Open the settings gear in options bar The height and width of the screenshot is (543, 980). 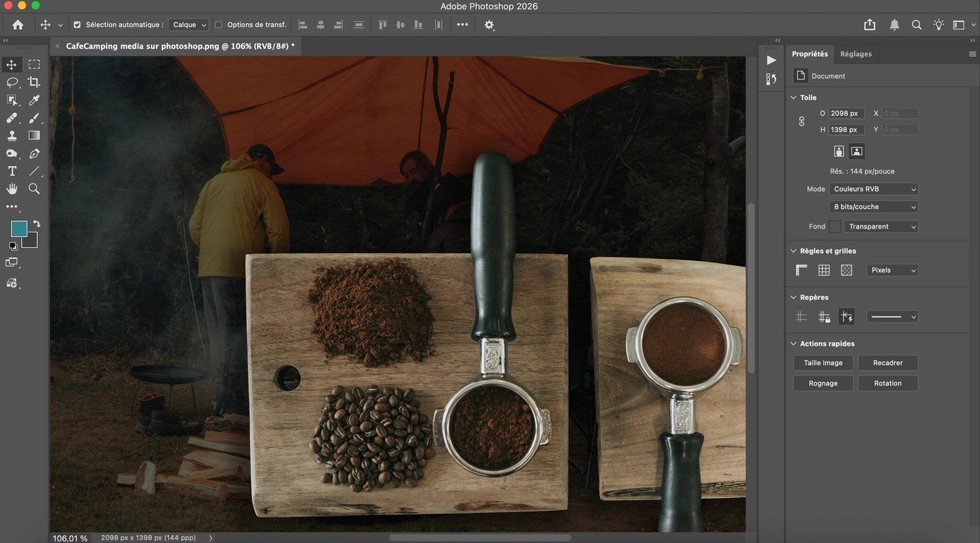pos(489,24)
